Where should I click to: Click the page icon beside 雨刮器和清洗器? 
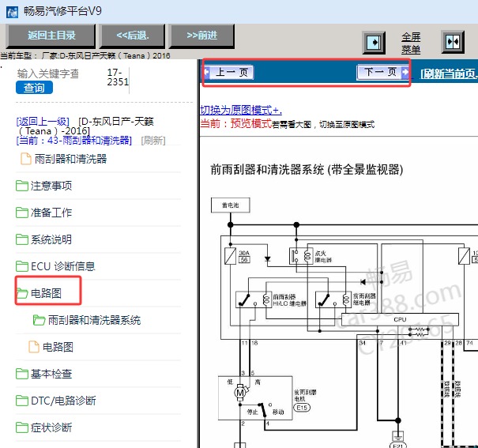26,159
